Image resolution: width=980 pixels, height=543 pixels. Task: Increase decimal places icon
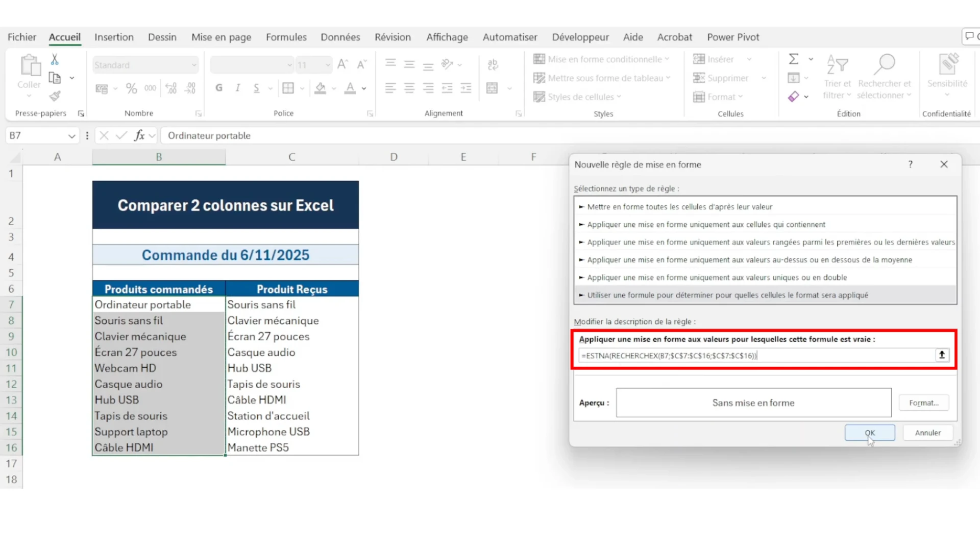coord(171,88)
